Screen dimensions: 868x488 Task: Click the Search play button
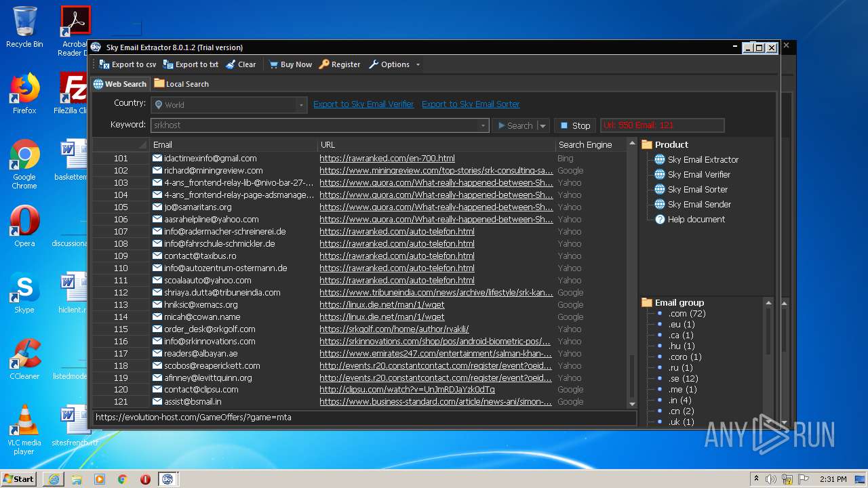pos(515,125)
